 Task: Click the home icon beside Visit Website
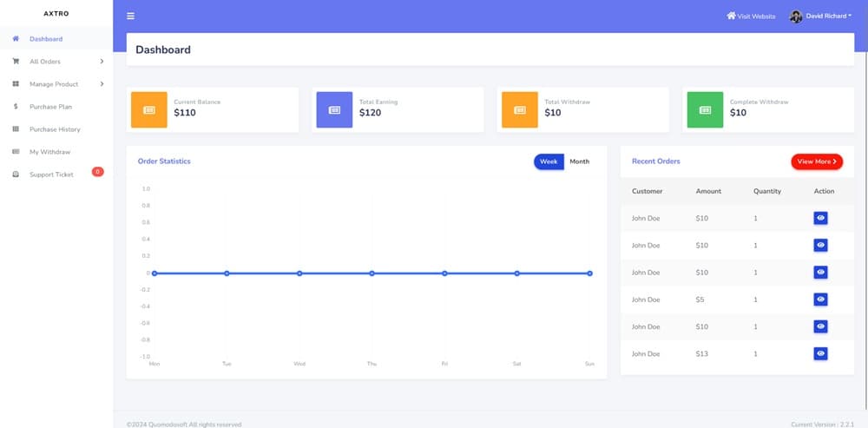731,16
